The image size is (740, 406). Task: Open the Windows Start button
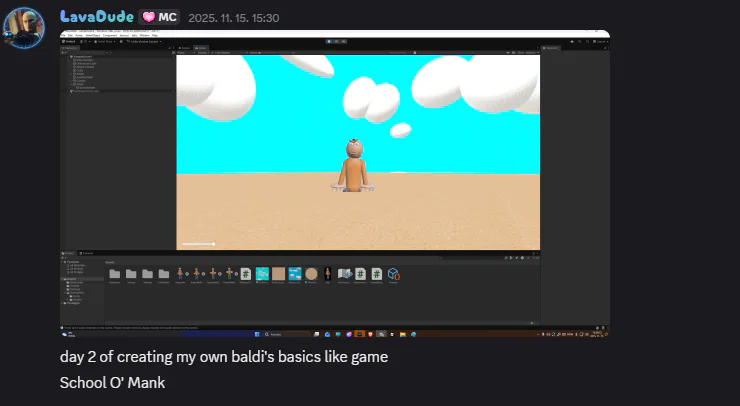tap(257, 334)
